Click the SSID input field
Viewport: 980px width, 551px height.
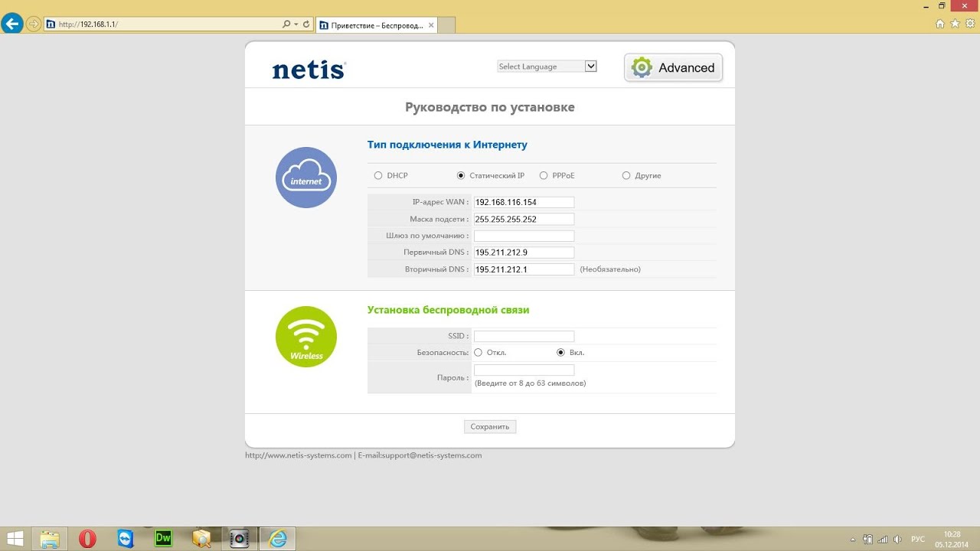coord(524,336)
